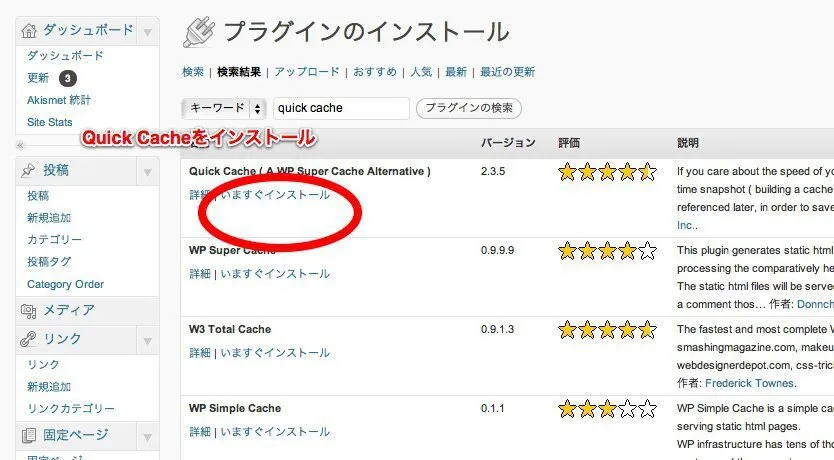834x460 pixels.
Task: Focus the plugin search text field
Action: pos(340,108)
